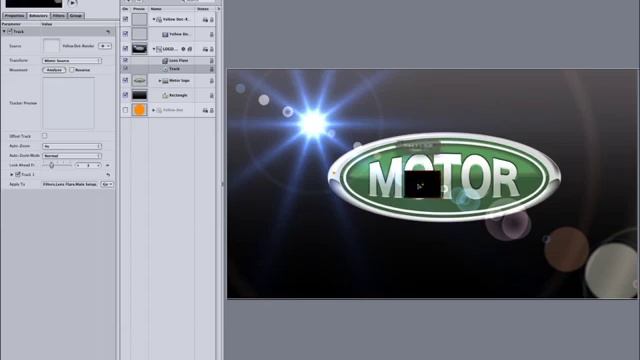Enable the disabled Yellow Dot layer
This screenshot has width=640, height=360.
125,110
